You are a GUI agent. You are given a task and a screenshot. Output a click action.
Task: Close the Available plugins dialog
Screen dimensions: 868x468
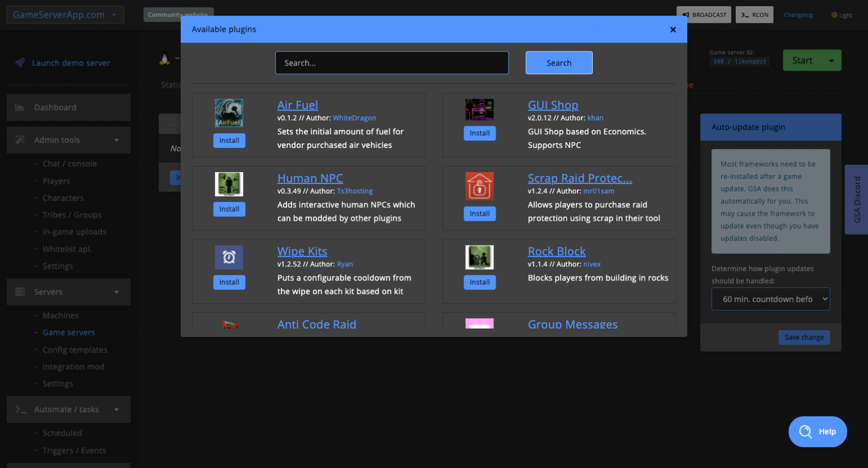[672, 29]
